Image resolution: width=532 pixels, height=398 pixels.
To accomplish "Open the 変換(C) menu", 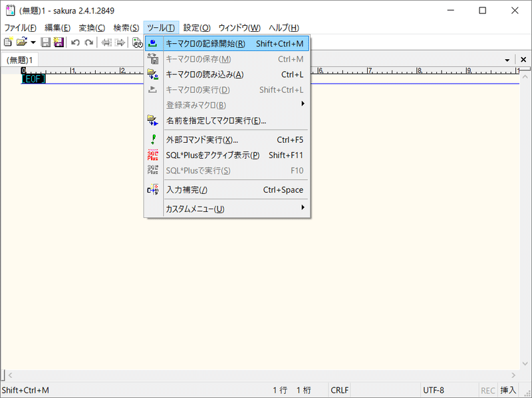I will tap(92, 28).
